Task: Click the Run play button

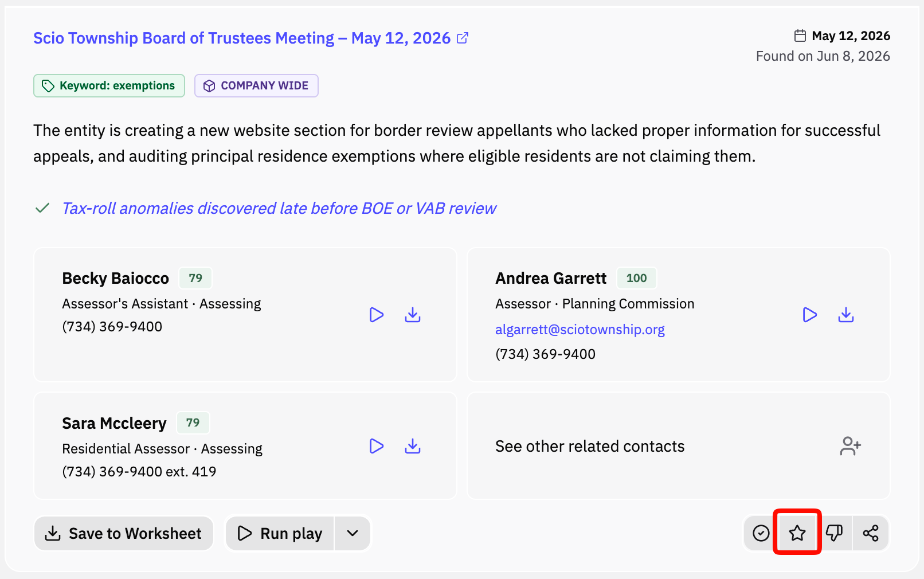Action: (280, 533)
